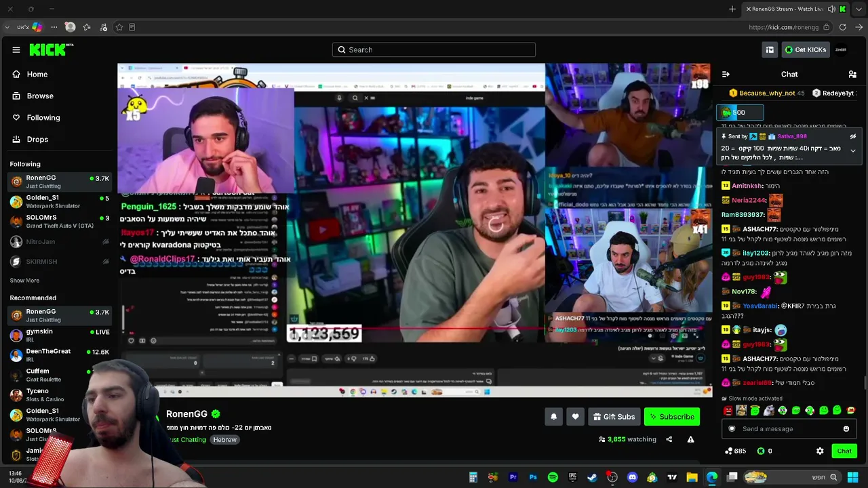This screenshot has height=488, width=868.
Task: Open the Windows Start menu
Action: point(852,477)
